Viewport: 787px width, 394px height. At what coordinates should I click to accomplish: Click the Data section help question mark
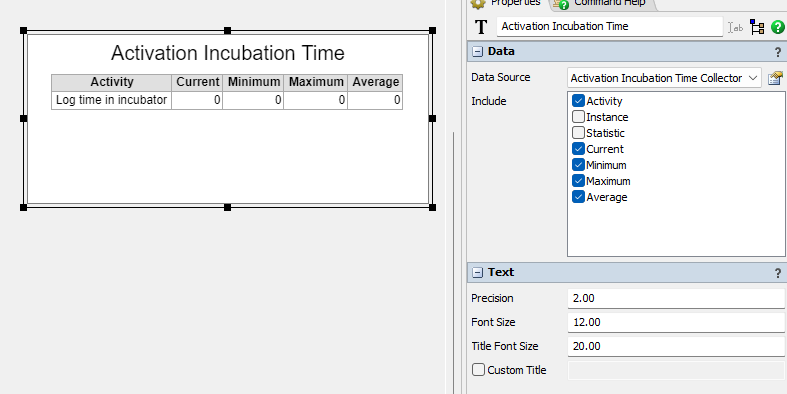778,52
